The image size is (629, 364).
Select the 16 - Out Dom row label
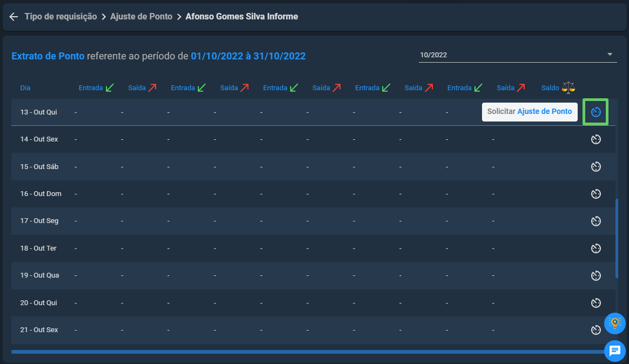tap(41, 194)
